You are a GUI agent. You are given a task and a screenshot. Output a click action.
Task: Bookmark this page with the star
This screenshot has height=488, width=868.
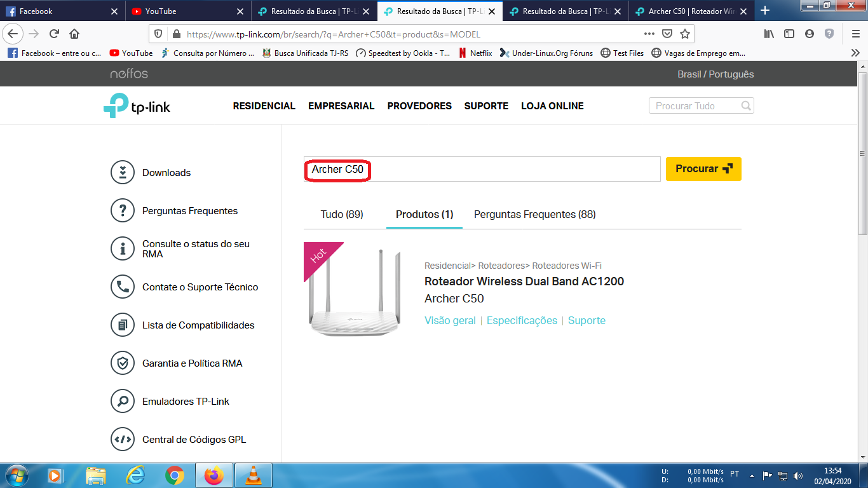pyautogui.click(x=684, y=34)
